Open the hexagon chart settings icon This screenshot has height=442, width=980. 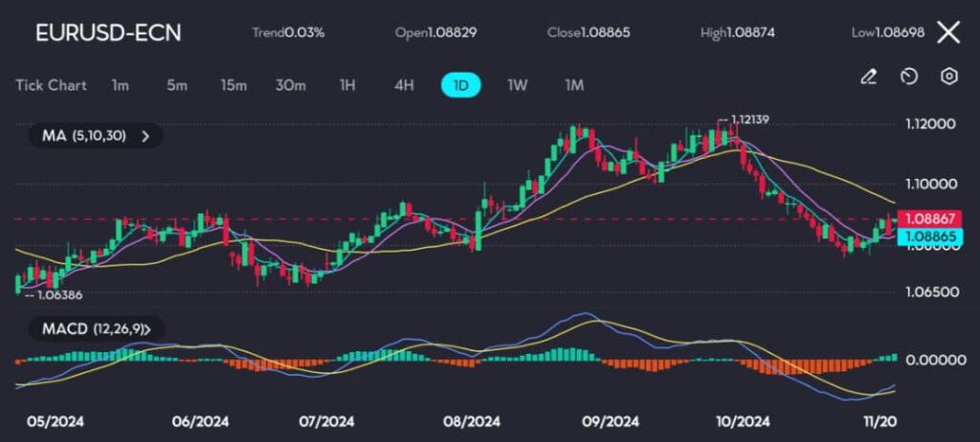(948, 77)
